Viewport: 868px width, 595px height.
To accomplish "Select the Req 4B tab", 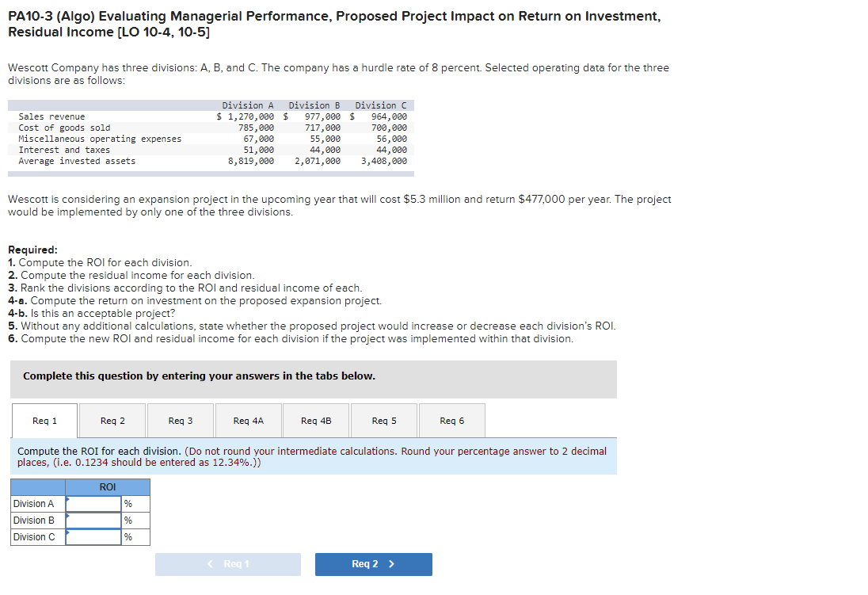I will click(315, 421).
